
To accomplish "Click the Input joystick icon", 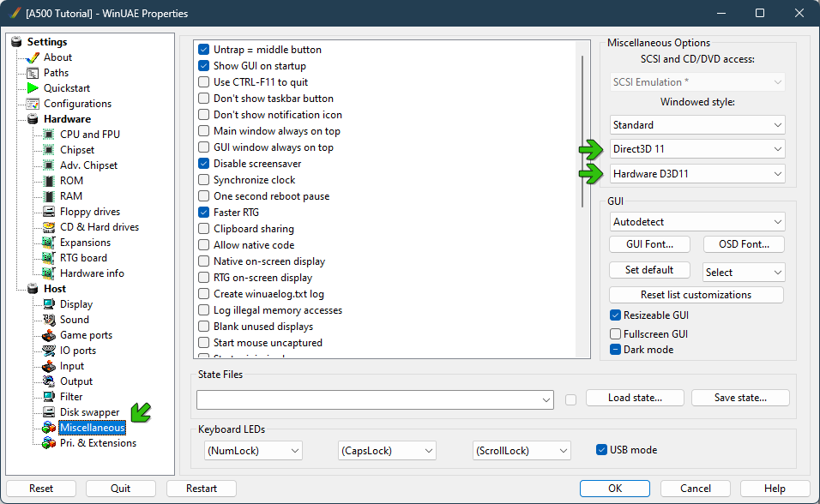I will click(49, 366).
